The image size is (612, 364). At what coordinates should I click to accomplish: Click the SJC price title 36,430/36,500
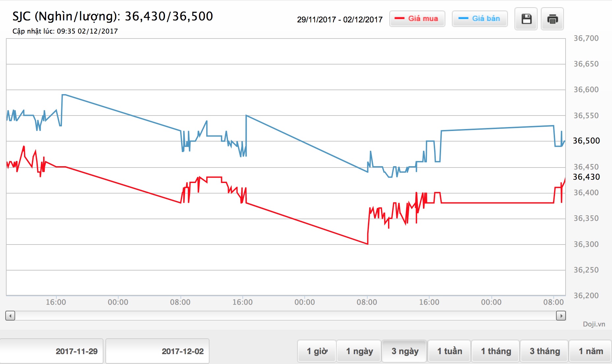point(113,16)
